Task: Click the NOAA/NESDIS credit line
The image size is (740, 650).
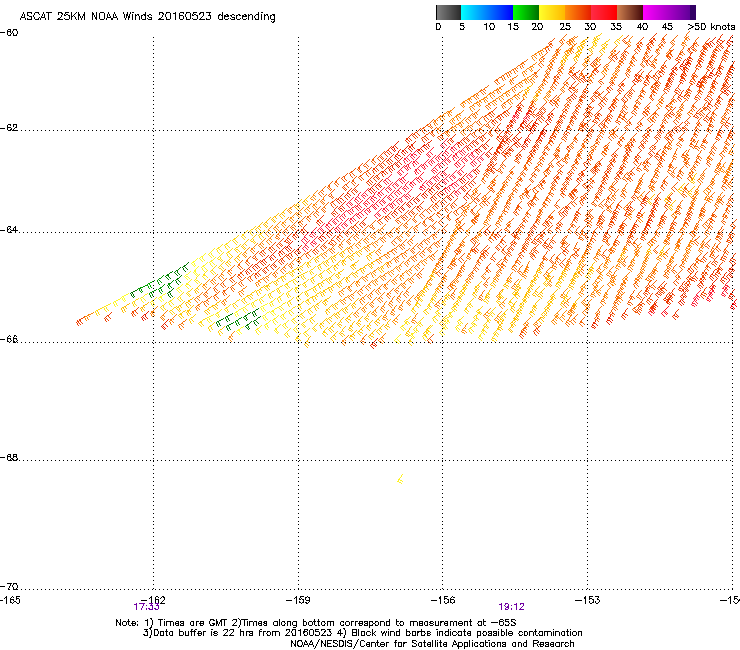Action: coord(432,644)
